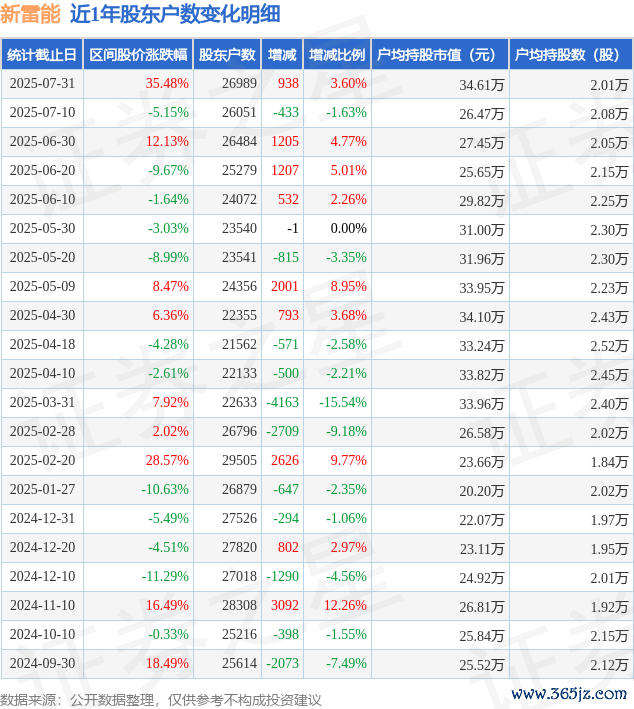The height and width of the screenshot is (709, 634).
Task: Click the decrease value -571
Action: 286,344
